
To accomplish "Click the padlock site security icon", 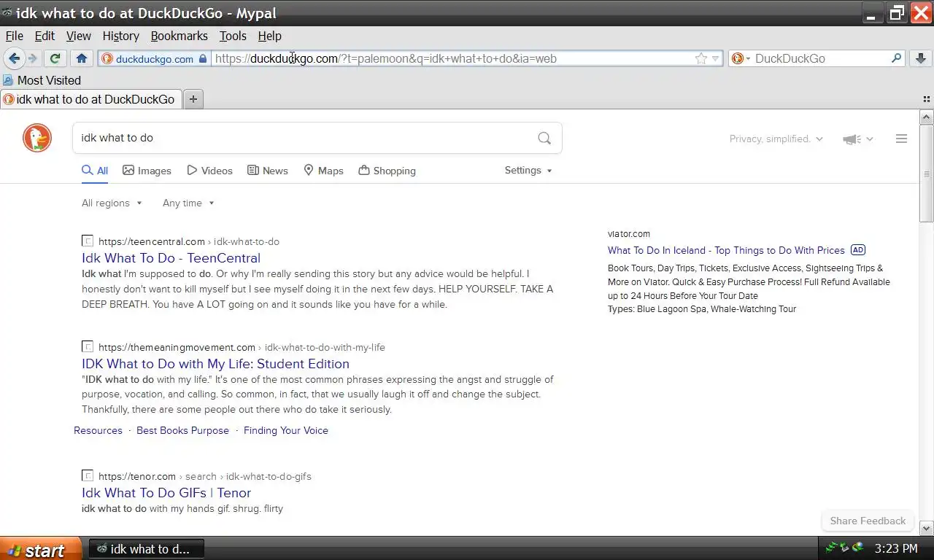I will point(203,58).
